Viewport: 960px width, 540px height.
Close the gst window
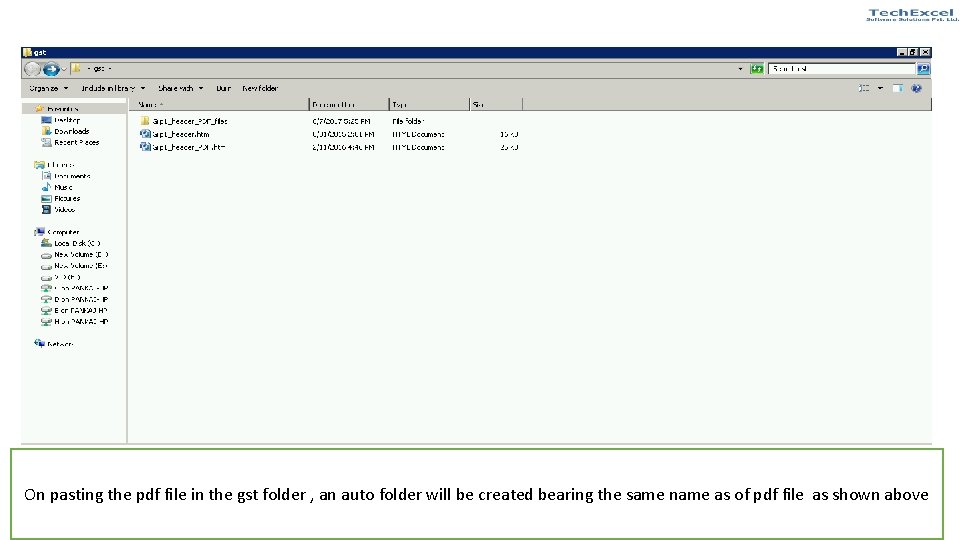pos(925,53)
